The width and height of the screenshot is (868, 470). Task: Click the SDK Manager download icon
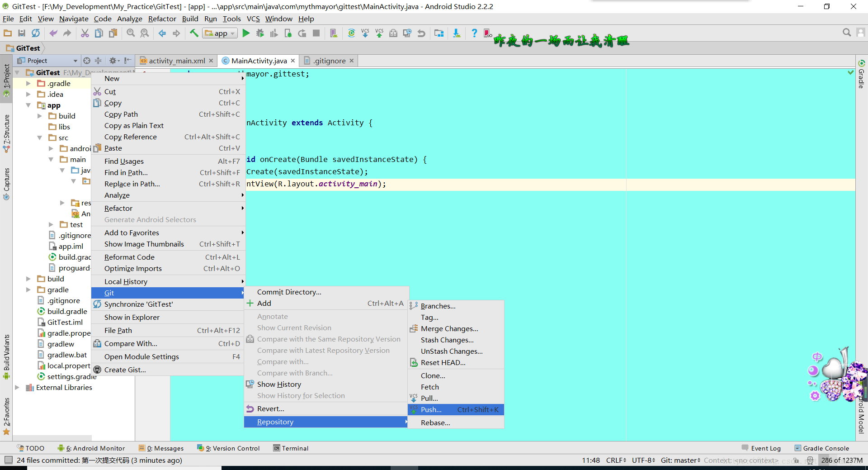click(457, 33)
